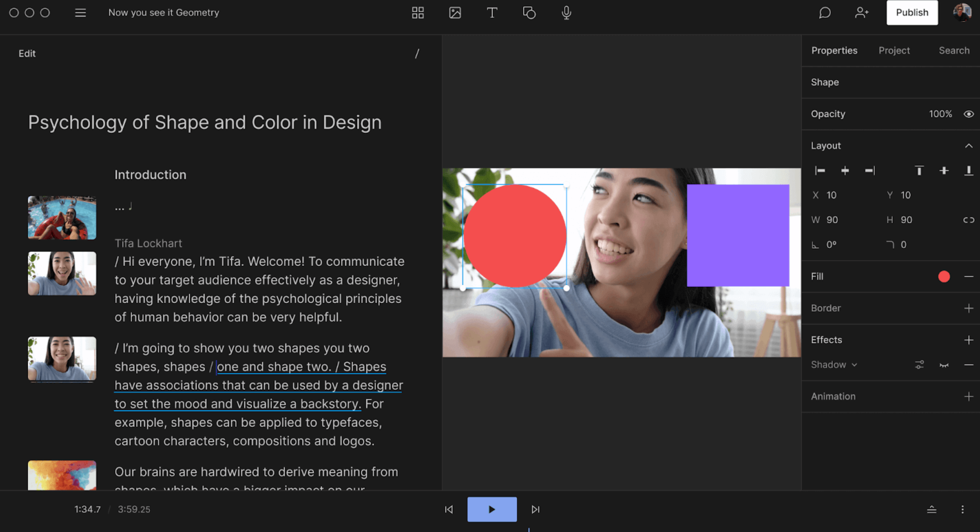
Task: Open the comments panel
Action: (824, 12)
